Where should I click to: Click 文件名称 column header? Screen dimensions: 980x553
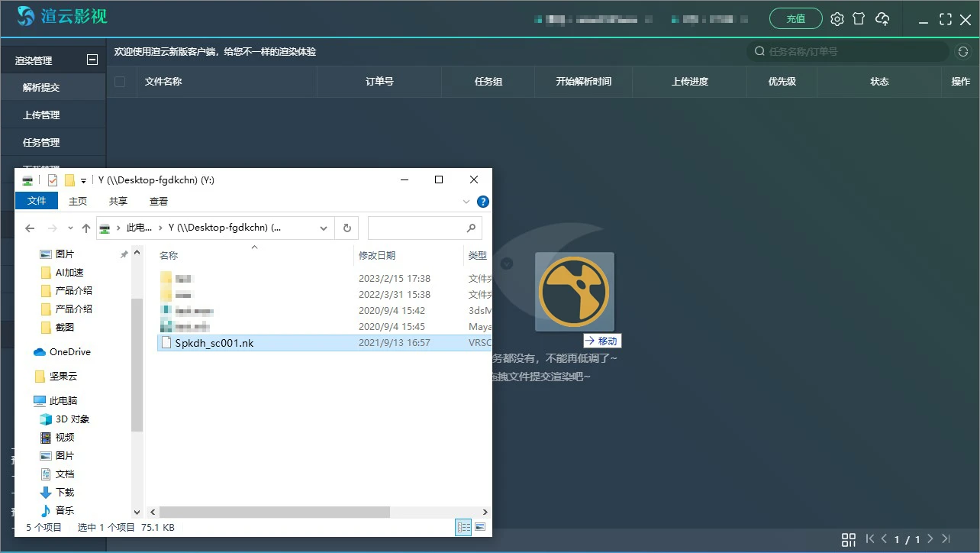click(x=163, y=82)
